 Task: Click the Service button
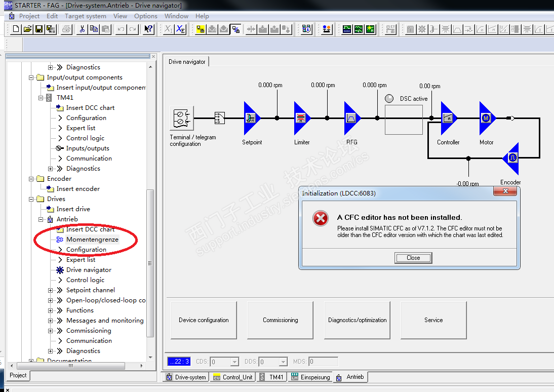click(x=433, y=320)
